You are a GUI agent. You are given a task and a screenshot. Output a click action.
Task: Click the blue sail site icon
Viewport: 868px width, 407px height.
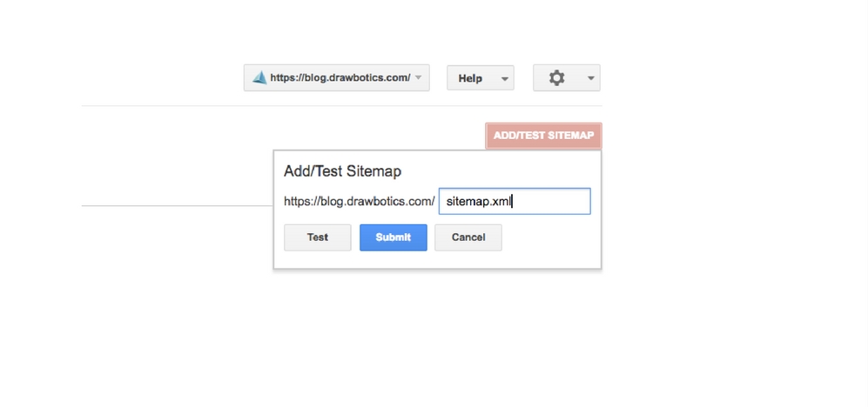259,77
